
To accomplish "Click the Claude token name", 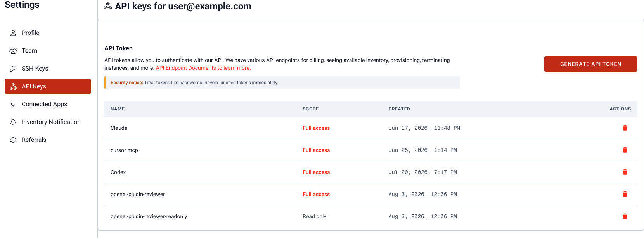I will click(119, 128).
